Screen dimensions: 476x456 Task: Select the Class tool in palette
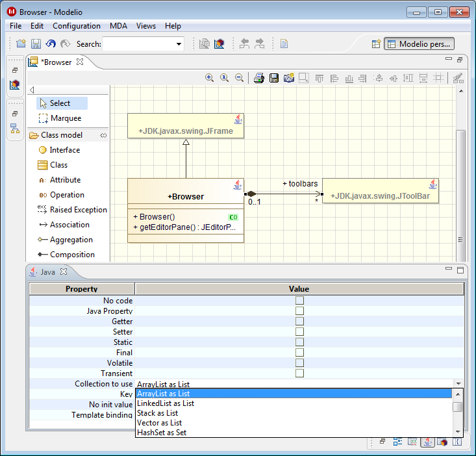pos(53,165)
